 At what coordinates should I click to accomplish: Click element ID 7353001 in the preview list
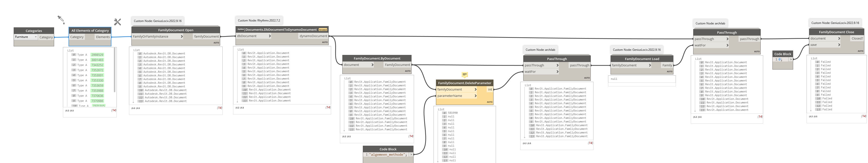97,75
